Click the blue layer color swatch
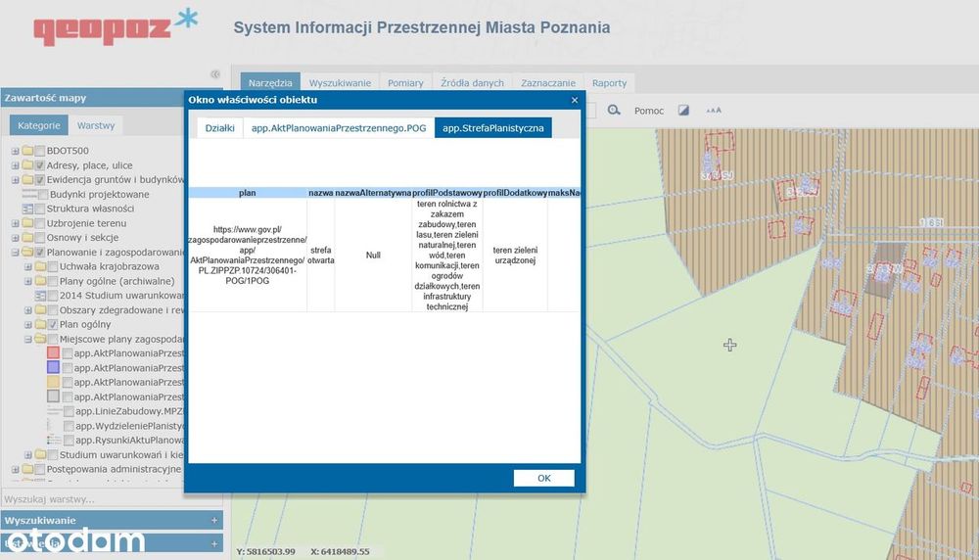 (53, 367)
